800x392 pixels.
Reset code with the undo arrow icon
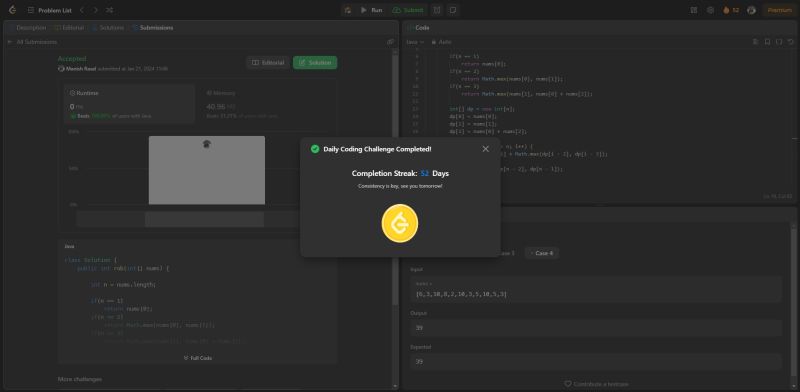(791, 42)
